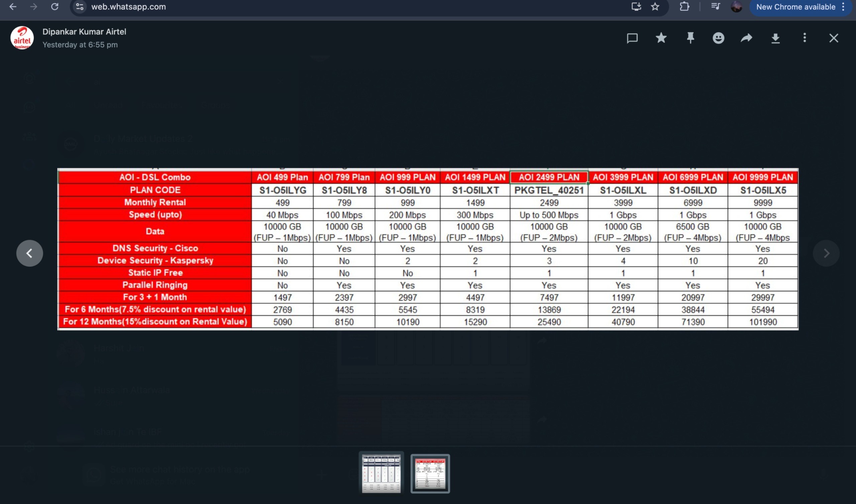The width and height of the screenshot is (856, 504).
Task: Click 'Static IP Free' row label
Action: [x=155, y=273]
